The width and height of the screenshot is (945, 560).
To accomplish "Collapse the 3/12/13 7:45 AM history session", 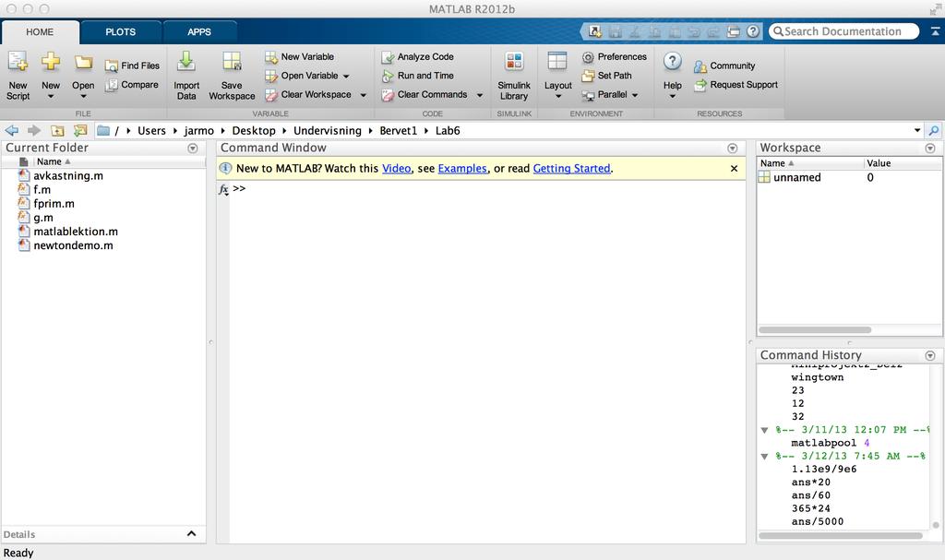I will click(765, 457).
